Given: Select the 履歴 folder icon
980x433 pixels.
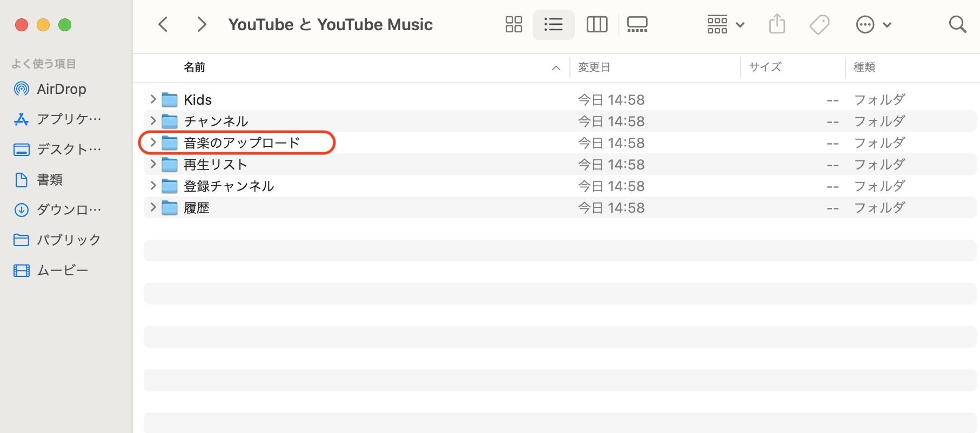Looking at the screenshot, I should [170, 208].
